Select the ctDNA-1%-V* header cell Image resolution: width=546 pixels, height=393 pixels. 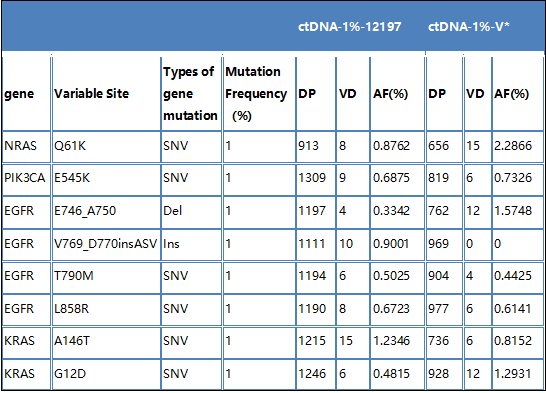click(x=469, y=27)
